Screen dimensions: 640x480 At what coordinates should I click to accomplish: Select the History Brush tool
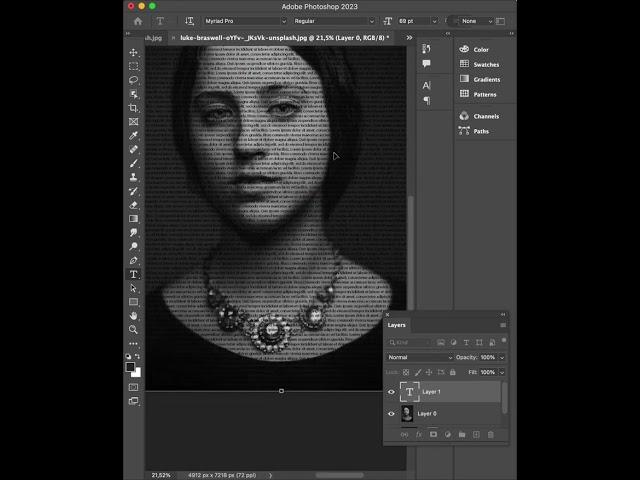coord(133,191)
